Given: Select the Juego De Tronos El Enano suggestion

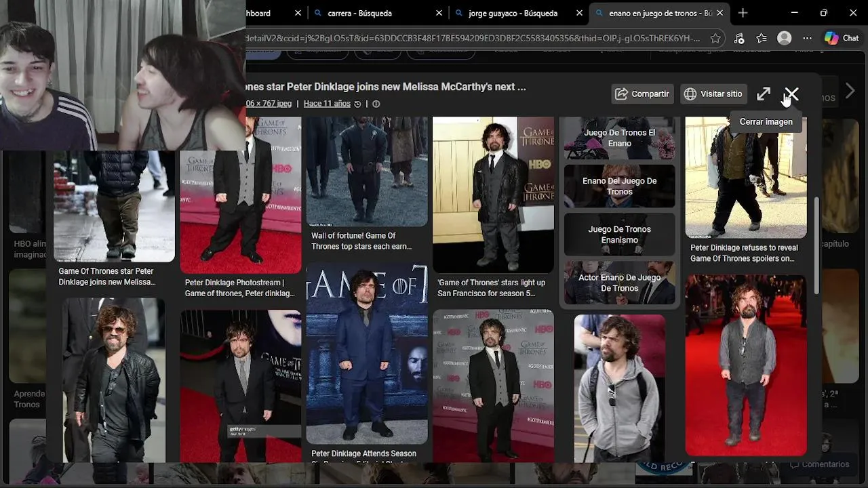Looking at the screenshot, I should [x=619, y=138].
